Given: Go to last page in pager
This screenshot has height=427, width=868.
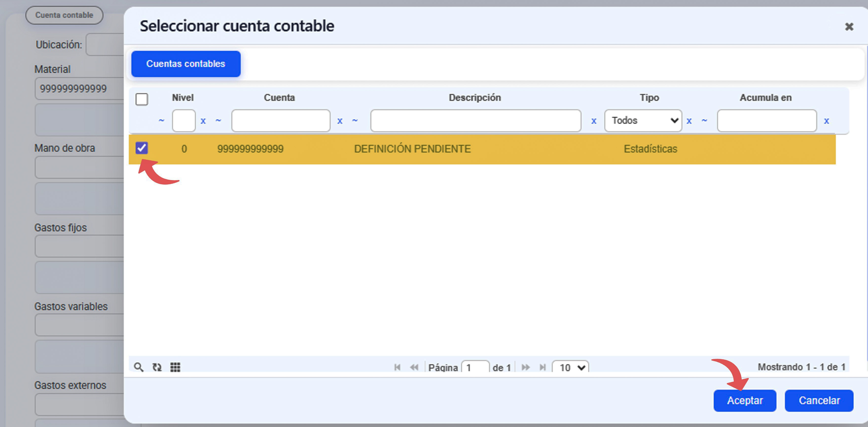Looking at the screenshot, I should [x=542, y=367].
